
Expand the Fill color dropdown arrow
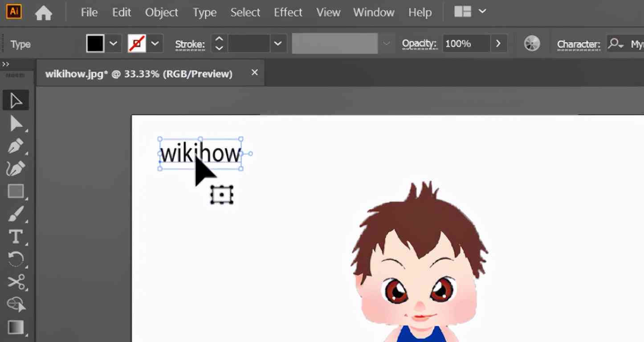[x=113, y=44]
